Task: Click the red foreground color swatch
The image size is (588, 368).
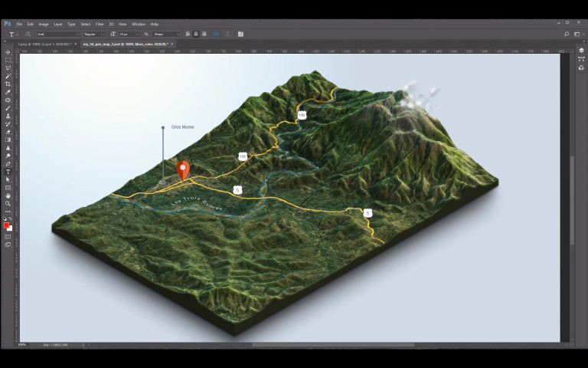Action: [7, 225]
